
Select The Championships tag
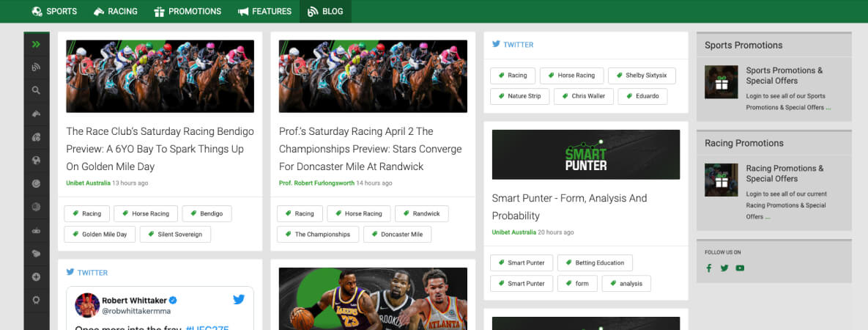point(318,234)
